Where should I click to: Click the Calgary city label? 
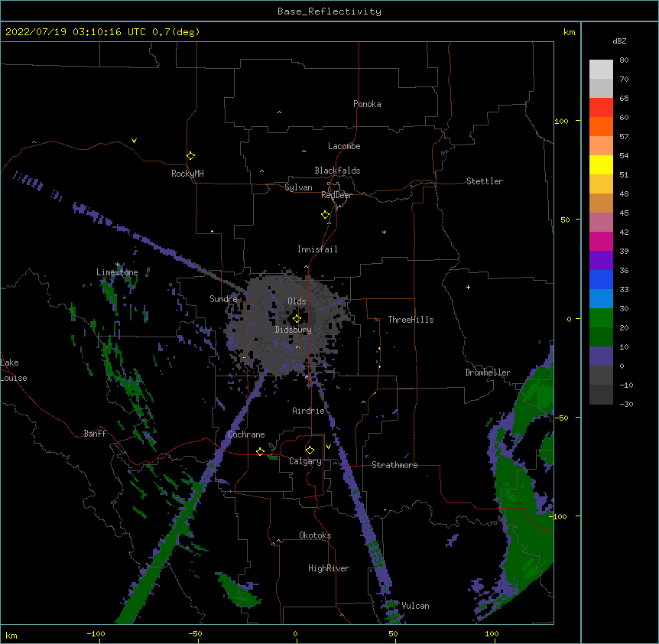click(305, 461)
